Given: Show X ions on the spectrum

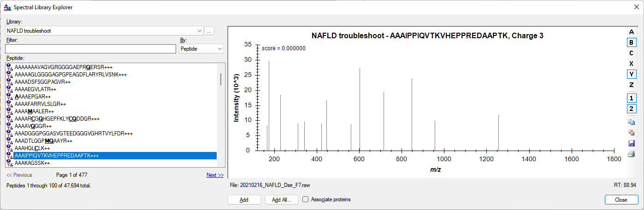Looking at the screenshot, I should click(631, 64).
